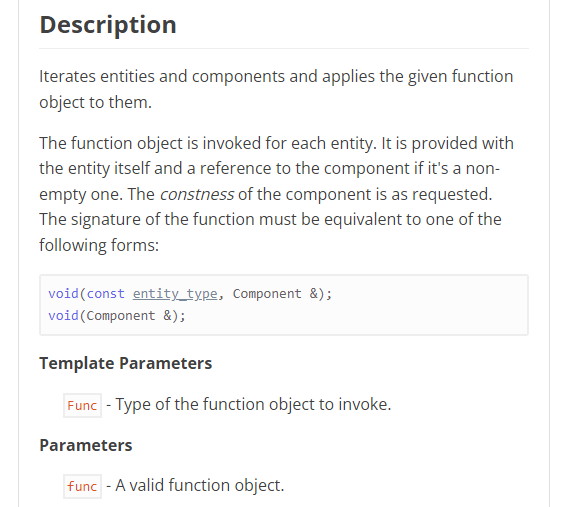Click "(Component &);" on the second code line
This screenshot has height=507, width=568.
click(132, 316)
